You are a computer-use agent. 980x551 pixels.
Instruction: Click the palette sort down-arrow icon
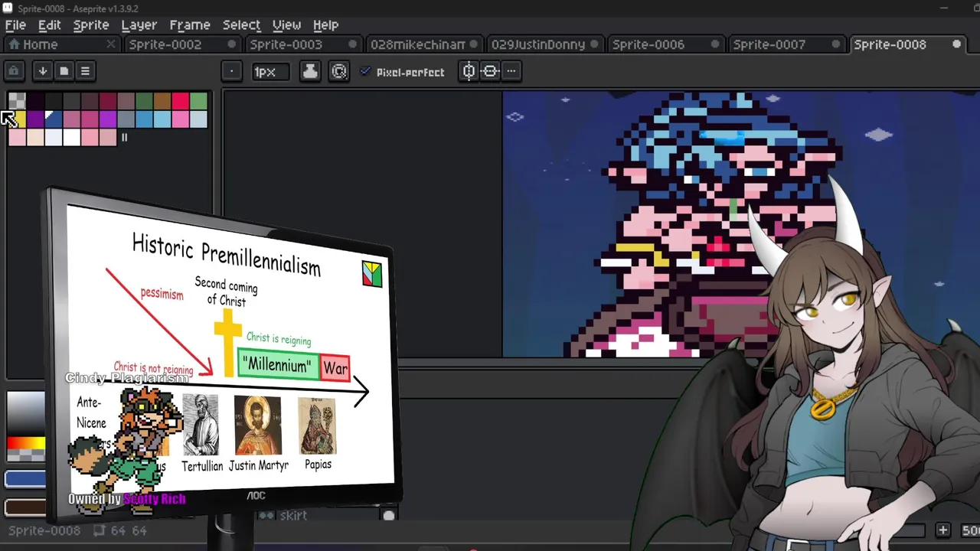[43, 71]
